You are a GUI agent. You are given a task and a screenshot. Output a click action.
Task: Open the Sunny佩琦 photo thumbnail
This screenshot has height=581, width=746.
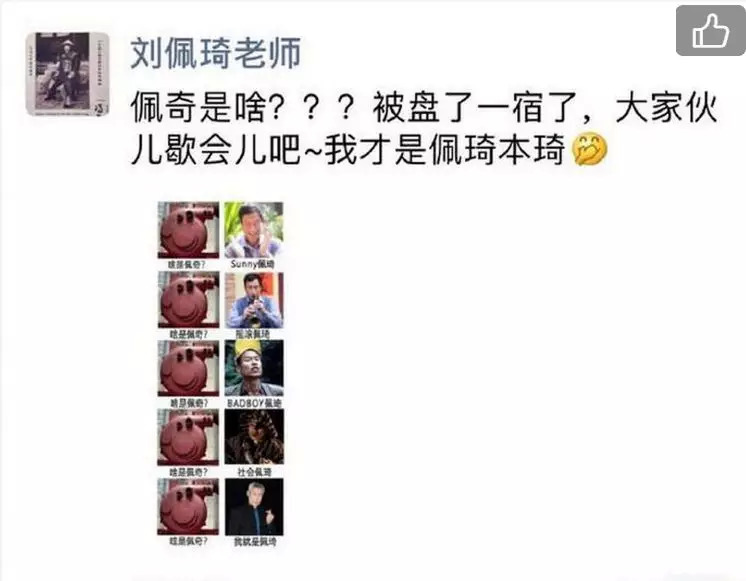tap(254, 230)
